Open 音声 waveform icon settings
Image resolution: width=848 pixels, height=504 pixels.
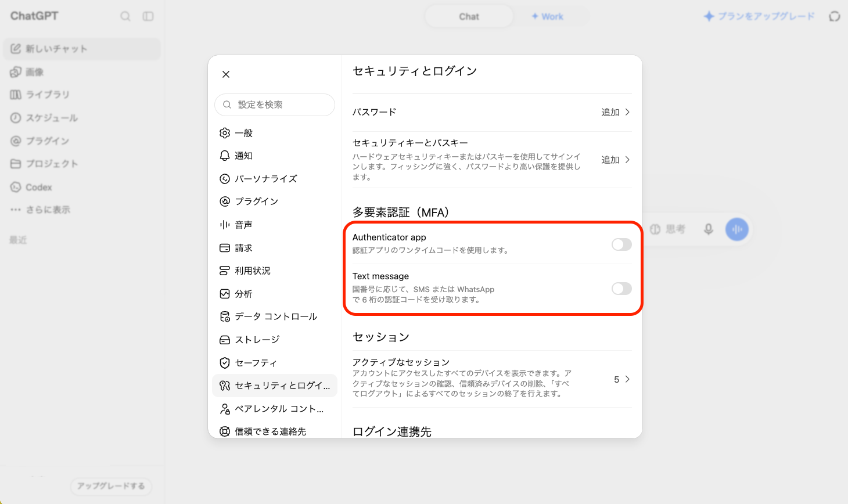(x=225, y=225)
